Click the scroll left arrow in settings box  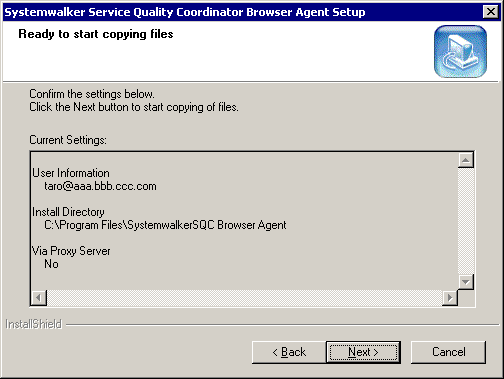click(x=39, y=297)
